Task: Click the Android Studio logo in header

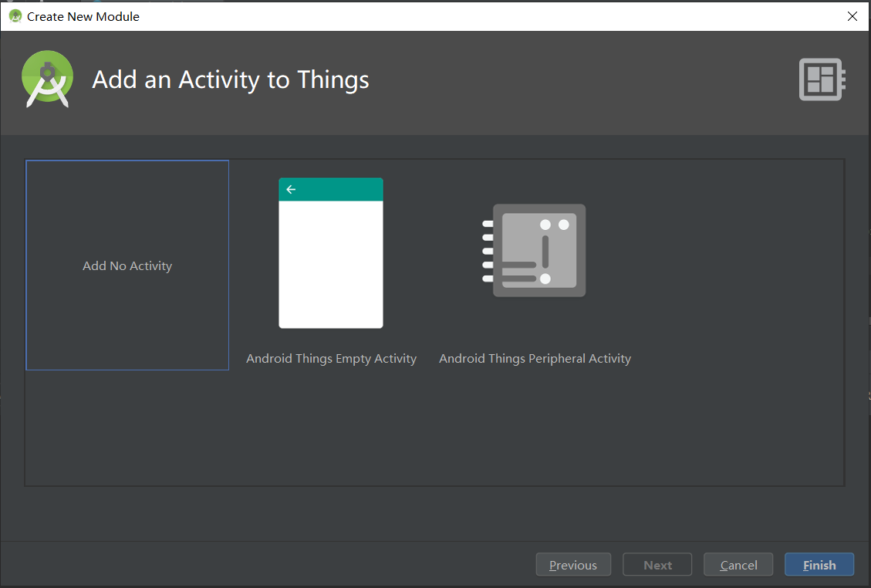Action: click(x=47, y=79)
